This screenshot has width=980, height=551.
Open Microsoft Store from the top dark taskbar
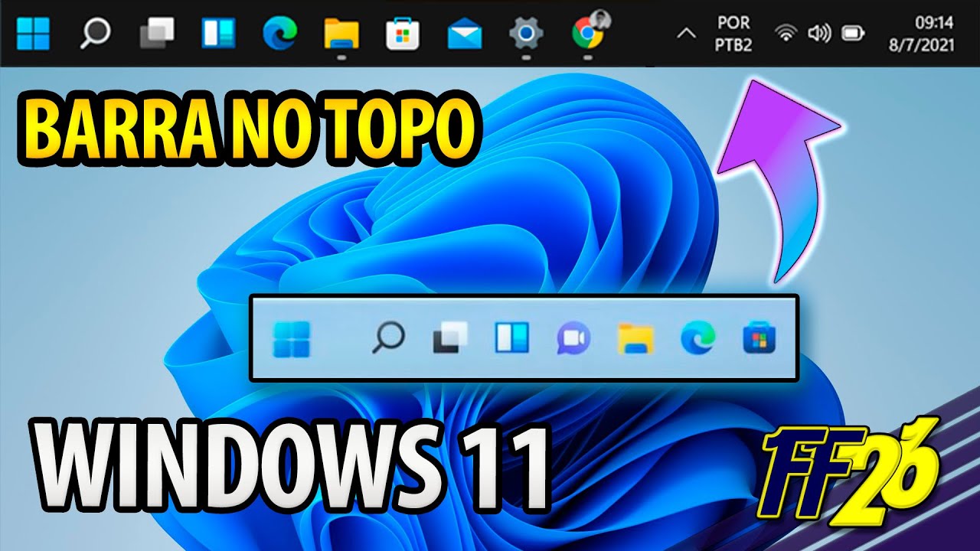coord(403,34)
